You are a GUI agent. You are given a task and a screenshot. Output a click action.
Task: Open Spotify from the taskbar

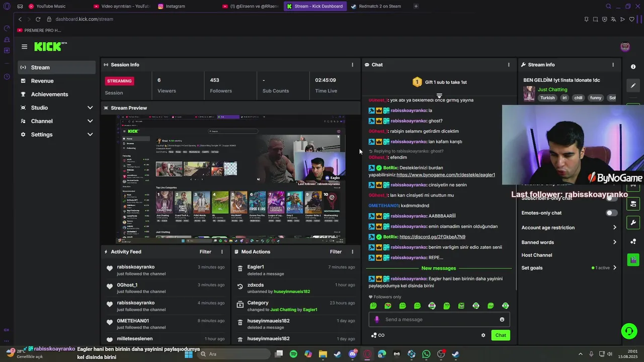pyautogui.click(x=293, y=354)
